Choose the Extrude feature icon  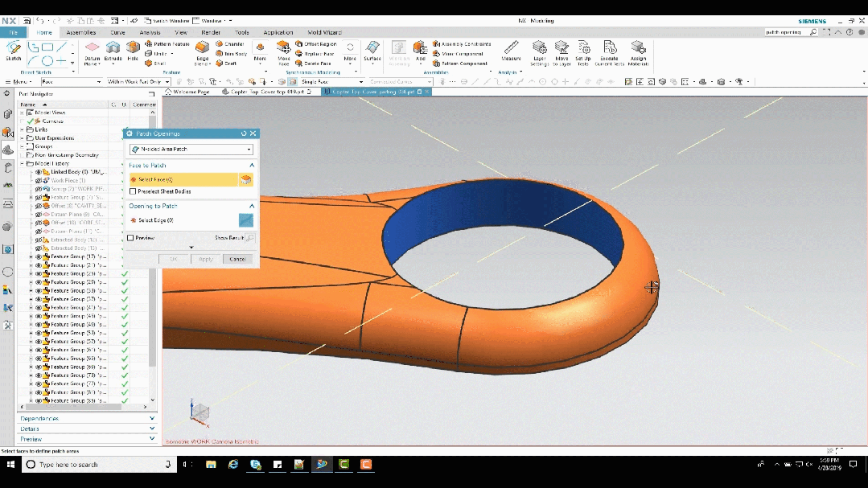click(113, 51)
